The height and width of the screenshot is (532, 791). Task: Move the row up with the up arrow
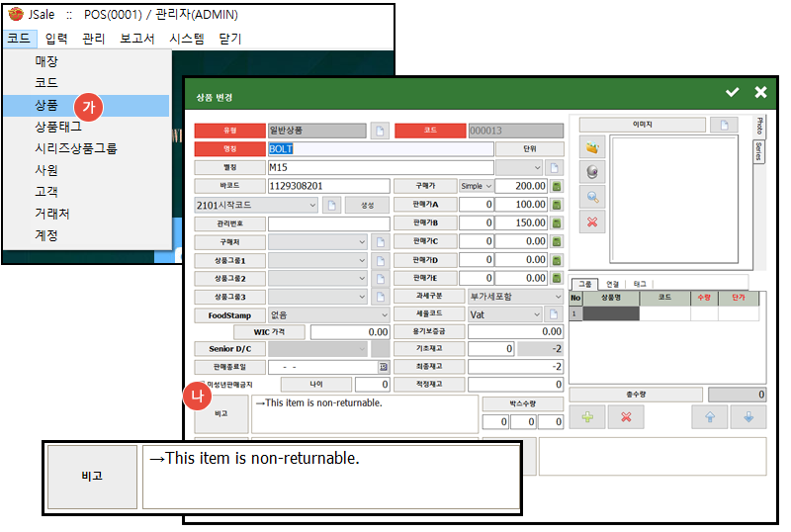[710, 417]
